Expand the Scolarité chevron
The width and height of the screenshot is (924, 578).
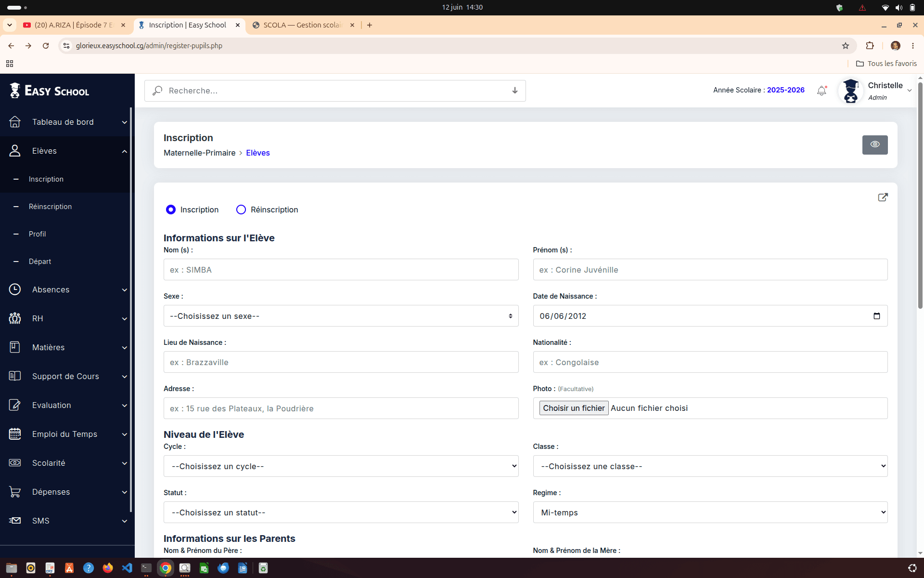pos(125,463)
